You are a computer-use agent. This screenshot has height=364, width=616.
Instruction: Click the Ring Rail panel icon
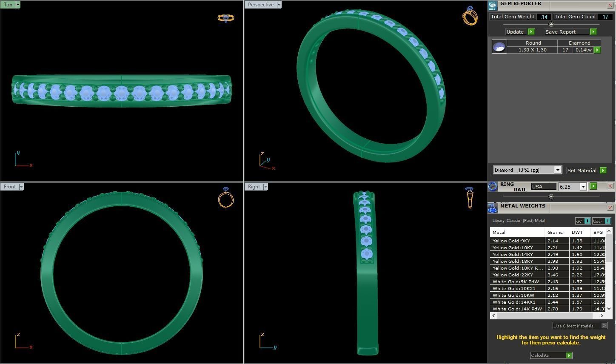point(493,186)
